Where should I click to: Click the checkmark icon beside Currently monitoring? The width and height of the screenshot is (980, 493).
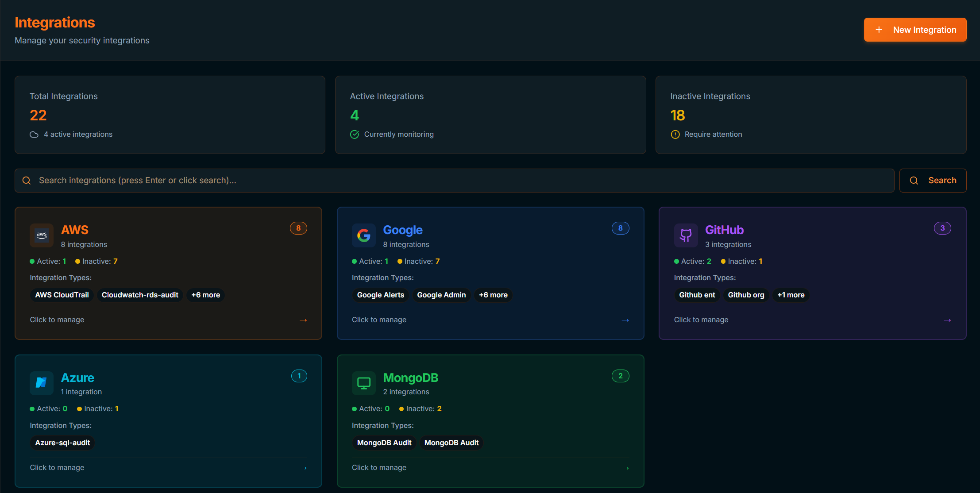coord(355,135)
